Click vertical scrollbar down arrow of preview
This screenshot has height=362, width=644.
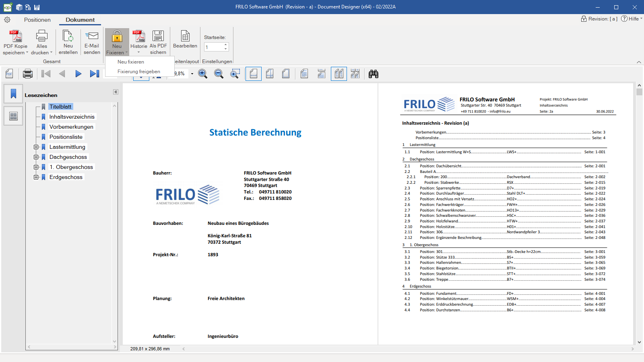(x=640, y=342)
